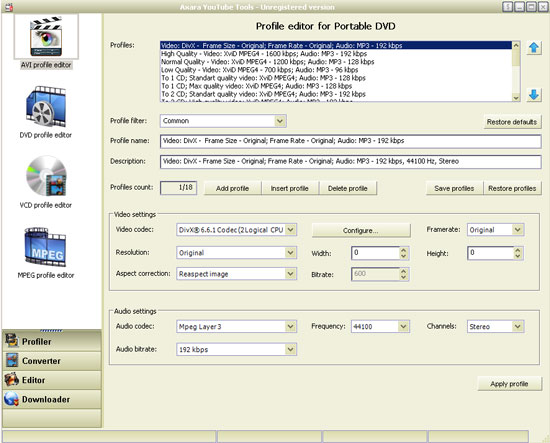Switch to the Editor tab
Viewport: 550px width, 443px height.
click(52, 380)
